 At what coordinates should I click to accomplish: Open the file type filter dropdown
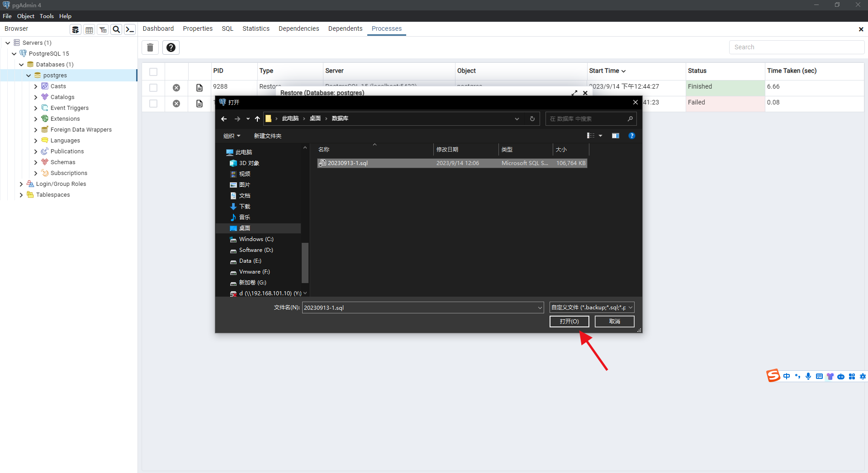[x=592, y=307]
